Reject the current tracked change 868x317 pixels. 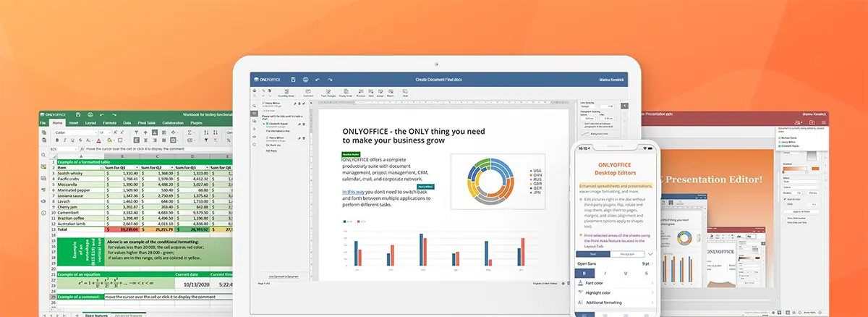[x=391, y=93]
